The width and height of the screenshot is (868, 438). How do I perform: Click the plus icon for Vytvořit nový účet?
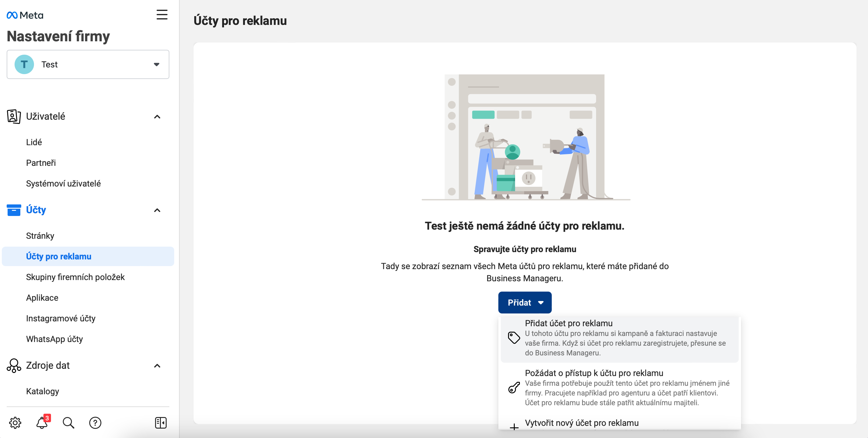[514, 427]
